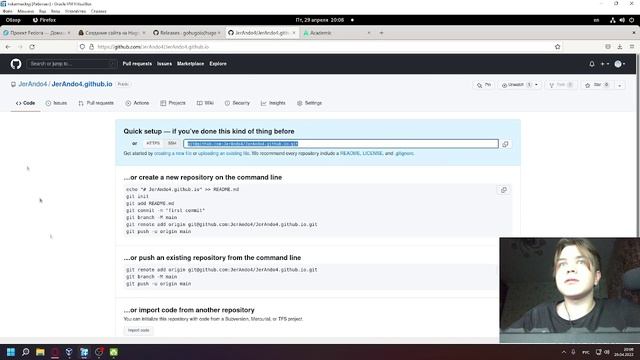The width and height of the screenshot is (640, 360).
Task: Open the Windows Start menu
Action: click(x=11, y=352)
